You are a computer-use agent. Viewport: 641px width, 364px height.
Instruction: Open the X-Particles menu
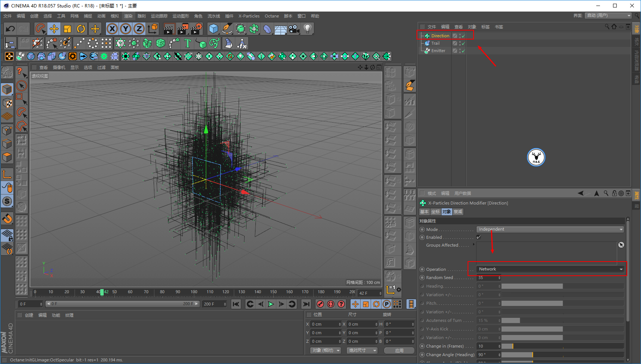pos(249,16)
